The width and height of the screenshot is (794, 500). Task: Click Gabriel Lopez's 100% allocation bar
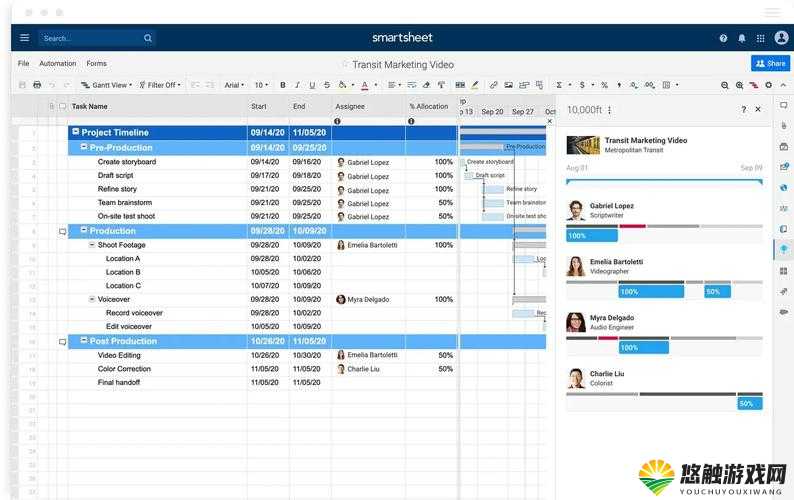[x=591, y=236]
